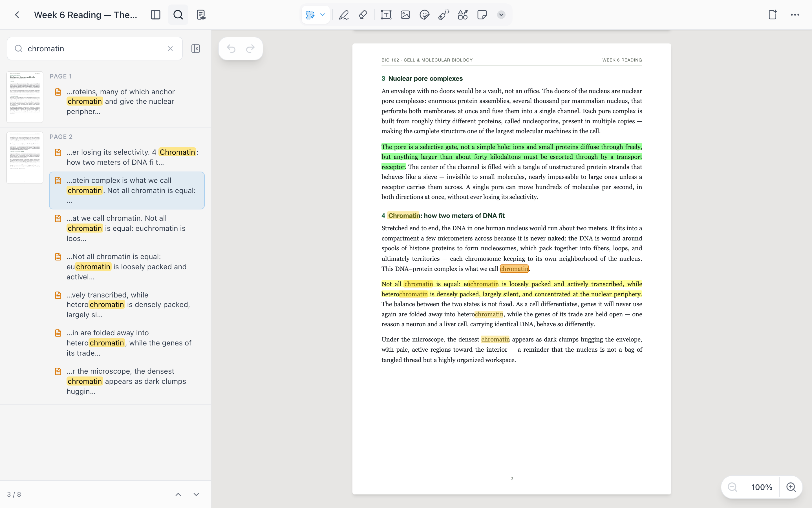Open the sticker tool

pos(424,15)
